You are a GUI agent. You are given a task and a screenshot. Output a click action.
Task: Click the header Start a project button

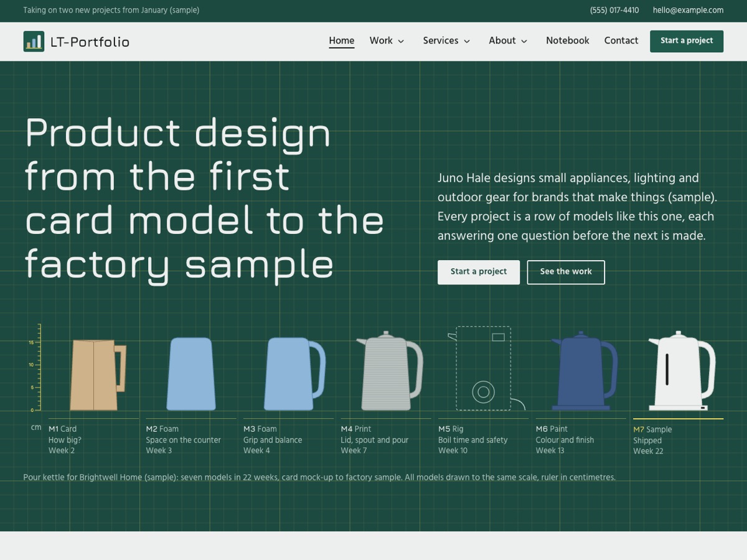click(x=687, y=41)
